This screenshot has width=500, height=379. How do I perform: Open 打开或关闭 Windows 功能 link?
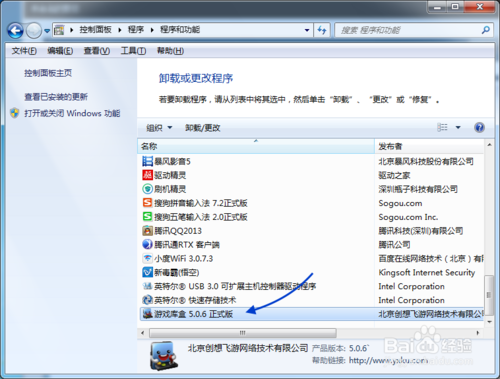coord(72,113)
